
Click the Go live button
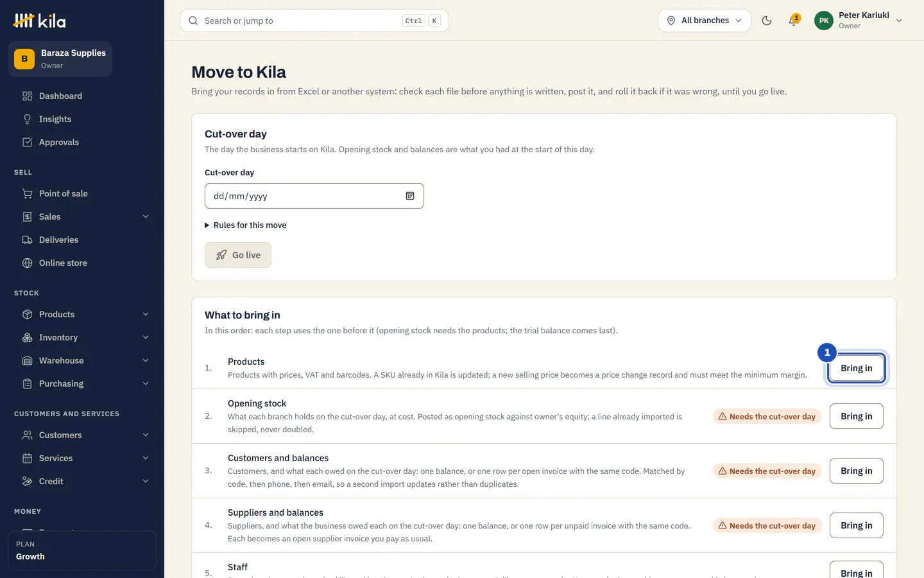click(x=238, y=255)
